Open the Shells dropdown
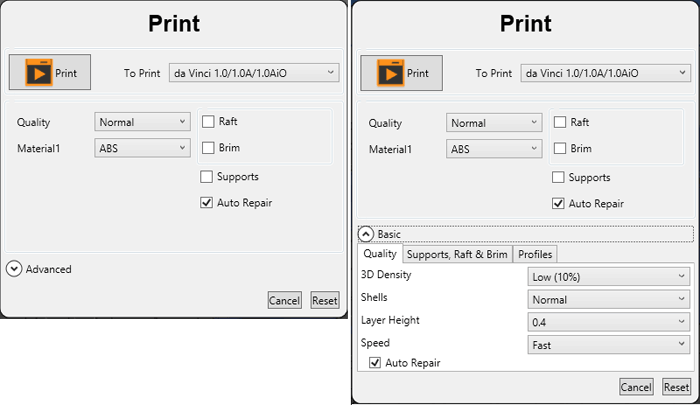700x405 pixels. click(x=608, y=299)
